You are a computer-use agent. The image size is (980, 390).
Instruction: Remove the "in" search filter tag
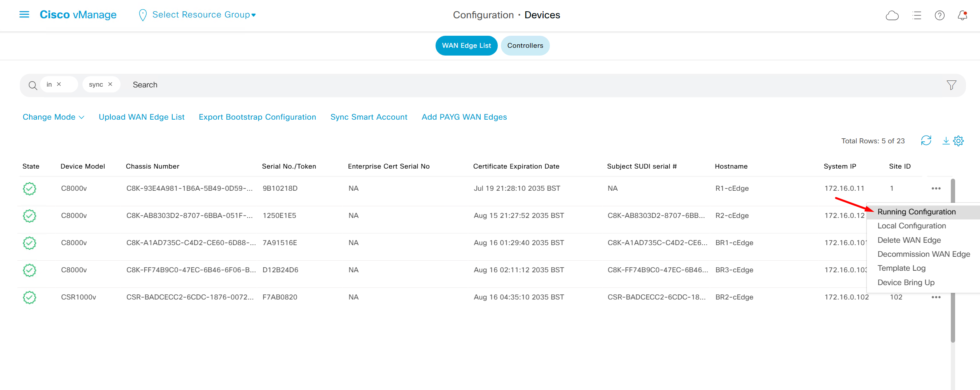pyautogui.click(x=59, y=84)
